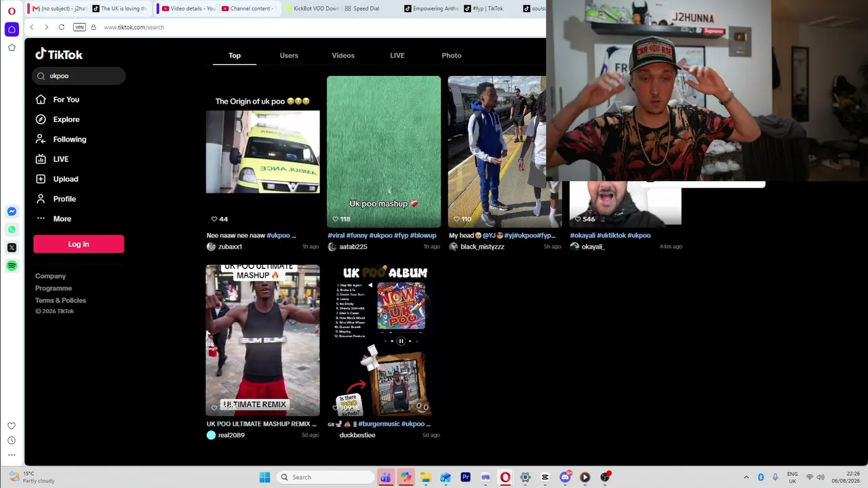Open Opera browser taskbar icon
868x488 pixels.
[505, 477]
